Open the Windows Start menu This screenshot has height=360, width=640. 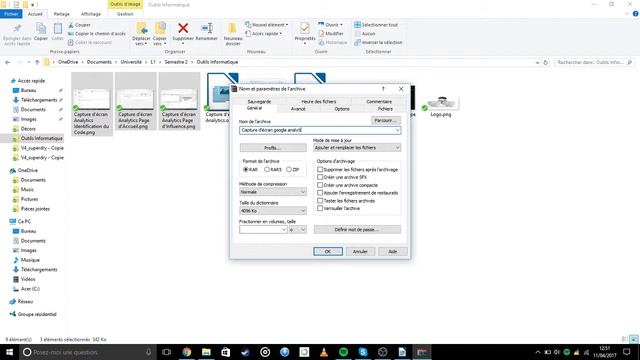(9, 352)
